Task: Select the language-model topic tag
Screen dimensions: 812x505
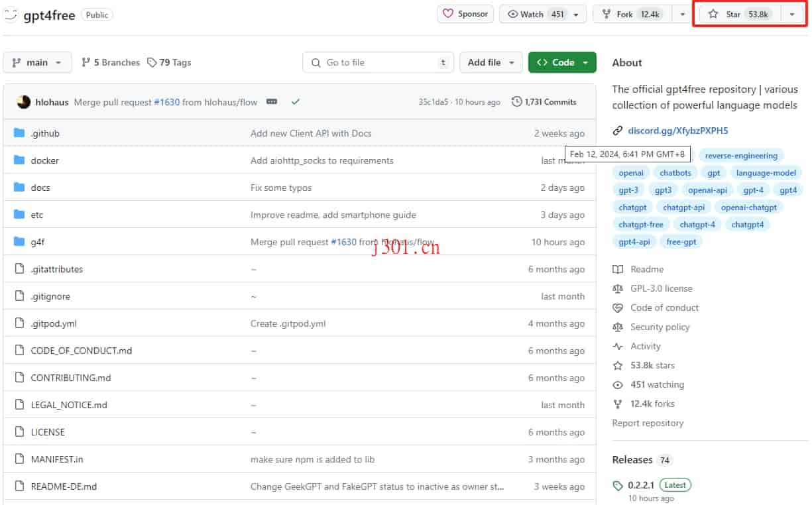Action: (766, 173)
